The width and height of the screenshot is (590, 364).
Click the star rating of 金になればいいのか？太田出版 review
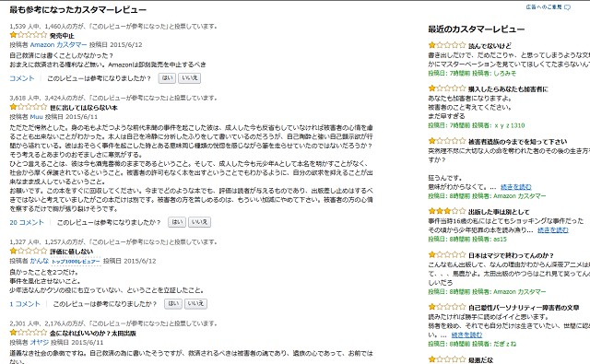point(29,333)
